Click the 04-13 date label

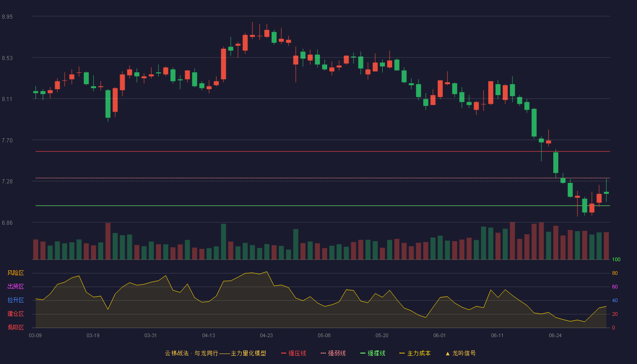[x=208, y=335]
